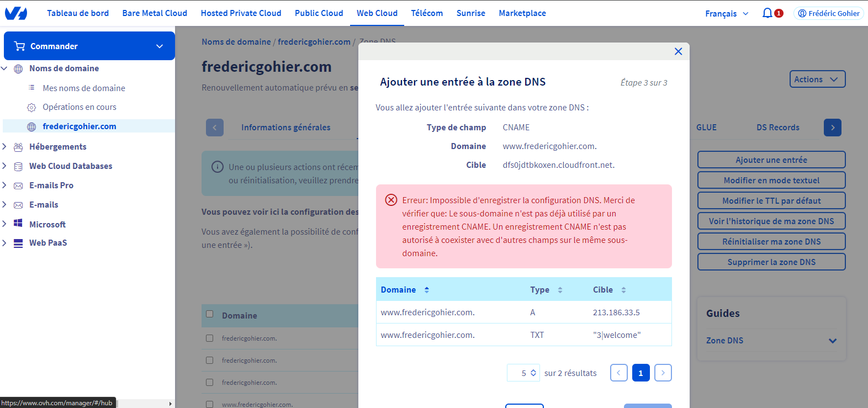The image size is (868, 408).
Task: Tick the select-all checkbox in Domaine header
Action: point(210,314)
